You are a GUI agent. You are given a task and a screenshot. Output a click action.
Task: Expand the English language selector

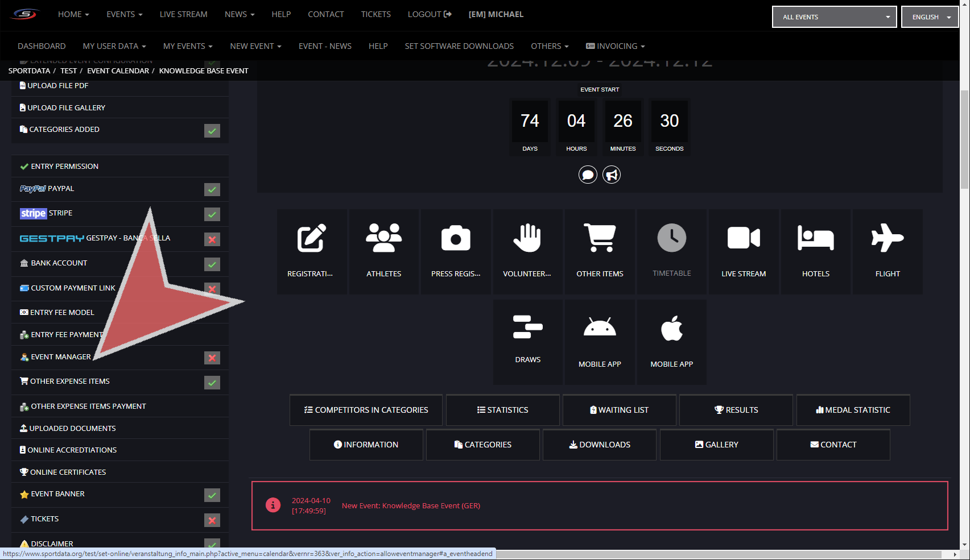[930, 17]
